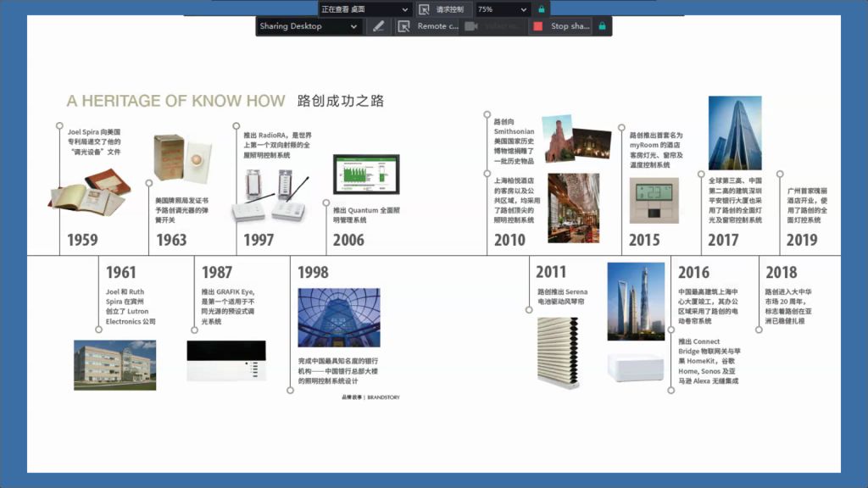Click the year label 1987

[x=216, y=272]
